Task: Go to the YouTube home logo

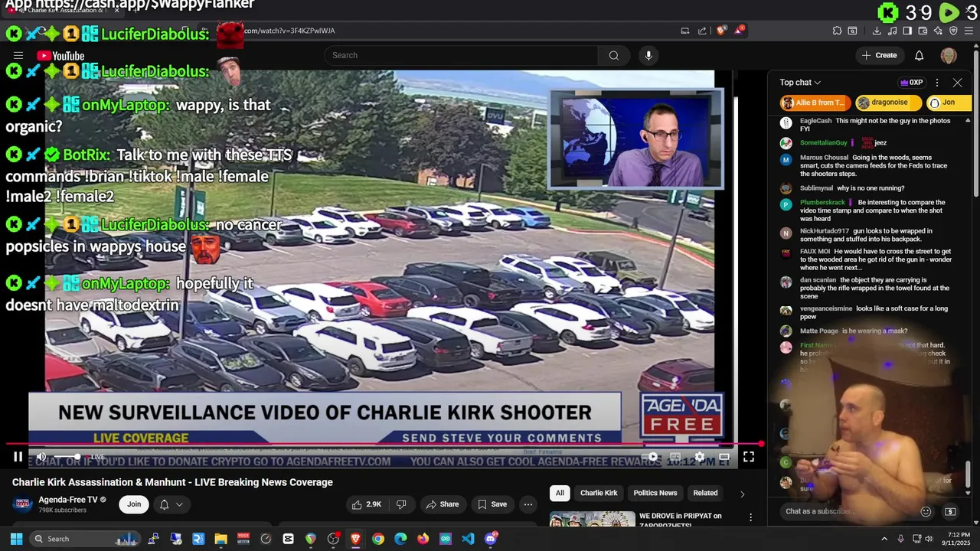Action: 60,55
